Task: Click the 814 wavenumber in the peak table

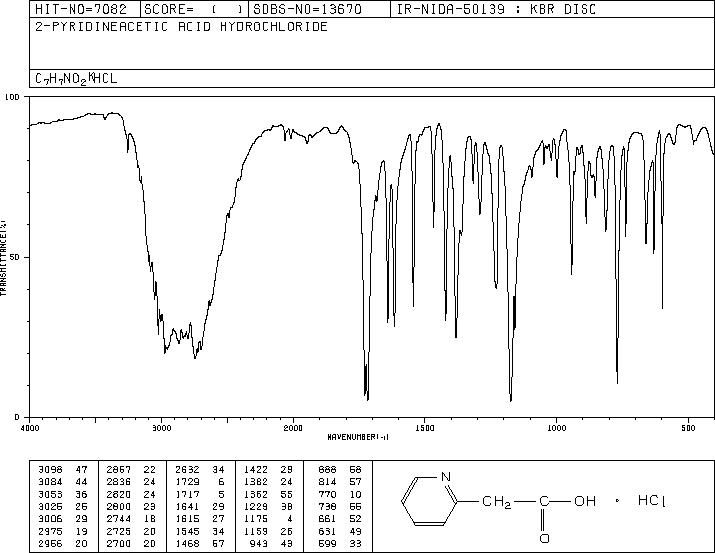Action: (x=327, y=482)
